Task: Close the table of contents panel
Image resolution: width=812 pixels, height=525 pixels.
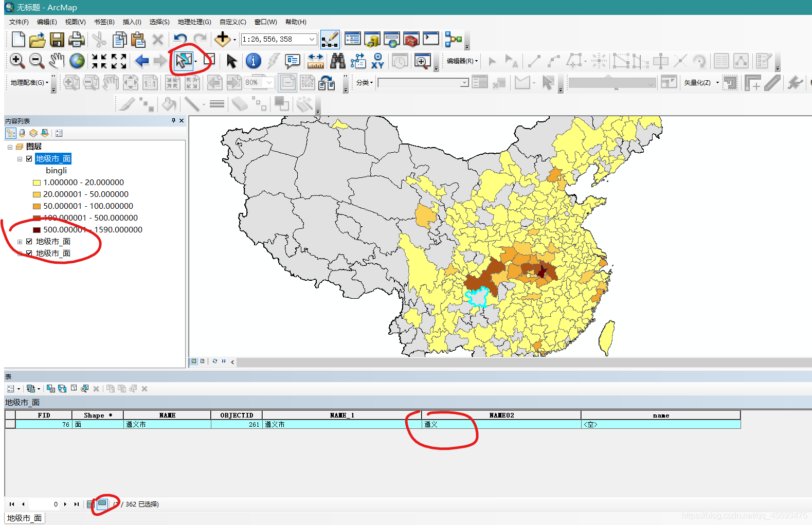Action: (181, 120)
